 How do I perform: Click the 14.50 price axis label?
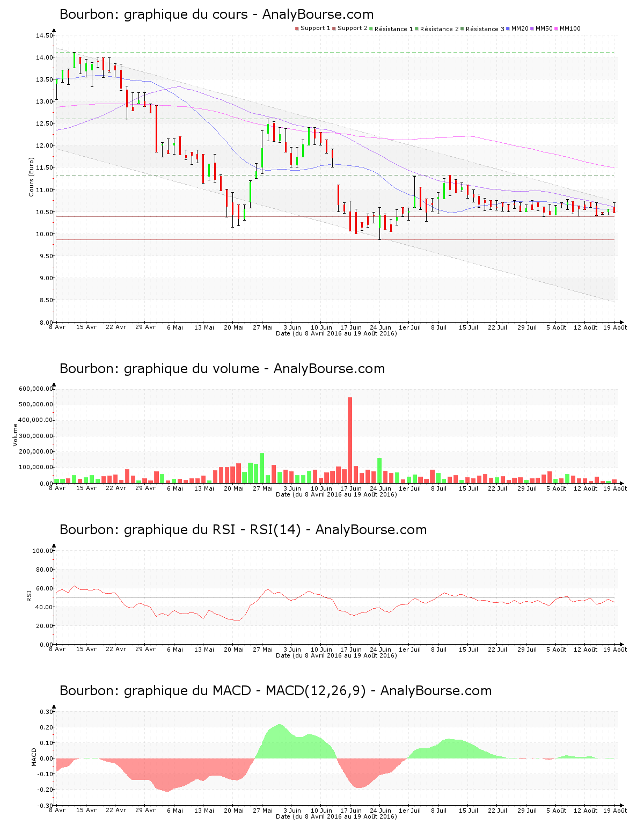tap(44, 36)
